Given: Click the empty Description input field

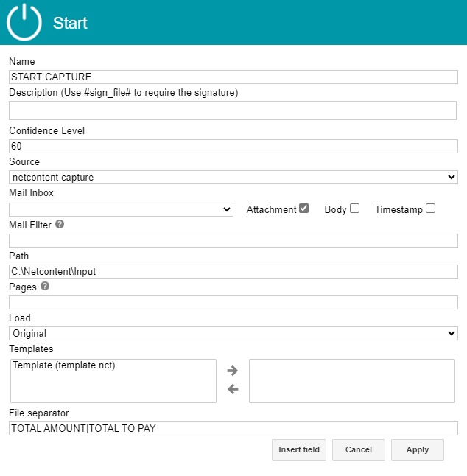Looking at the screenshot, I should coord(233,111).
